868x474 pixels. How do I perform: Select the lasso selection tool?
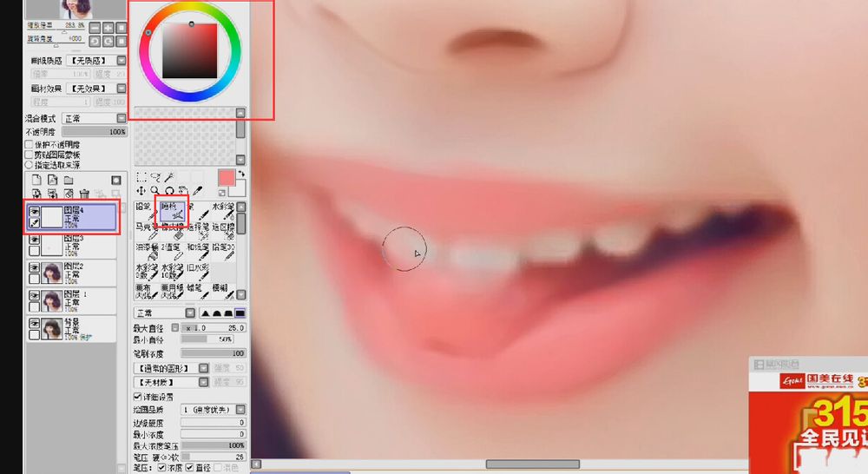pos(155,176)
